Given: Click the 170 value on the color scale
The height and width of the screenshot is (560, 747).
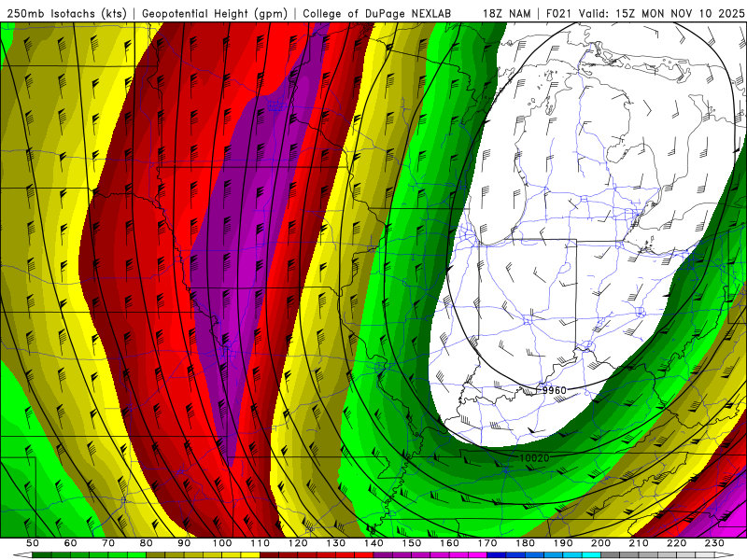Looking at the screenshot, I should pos(487,543).
